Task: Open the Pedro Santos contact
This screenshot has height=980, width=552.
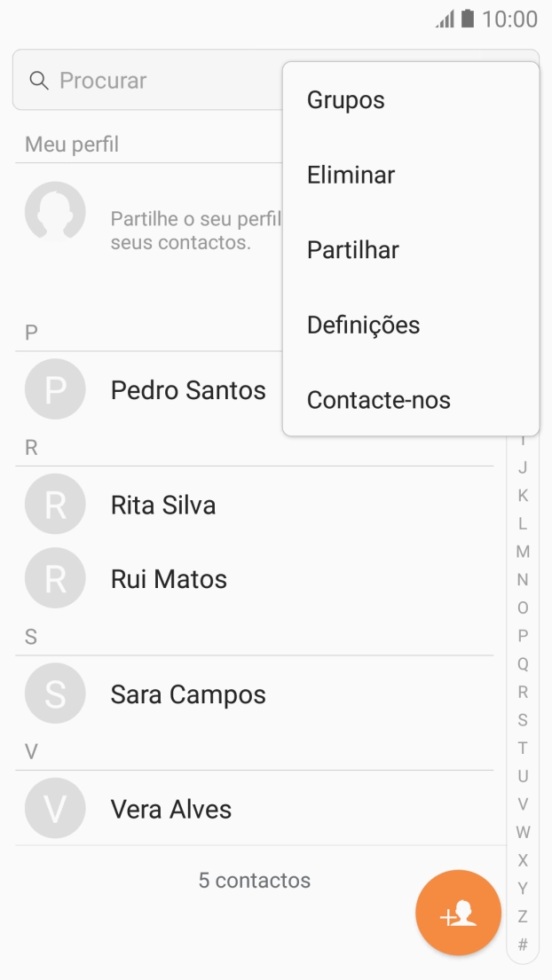Action: tap(188, 388)
